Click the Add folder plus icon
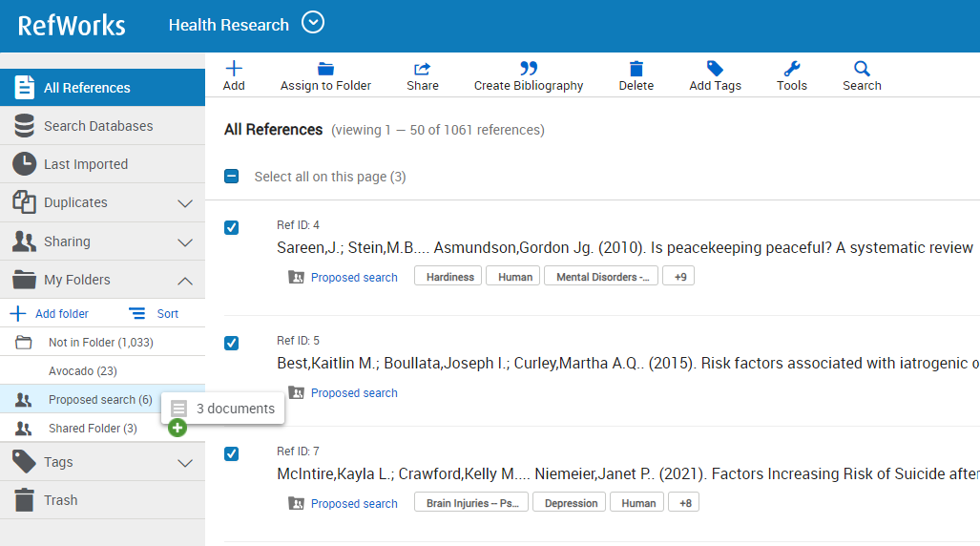Image resolution: width=980 pixels, height=546 pixels. click(x=18, y=313)
